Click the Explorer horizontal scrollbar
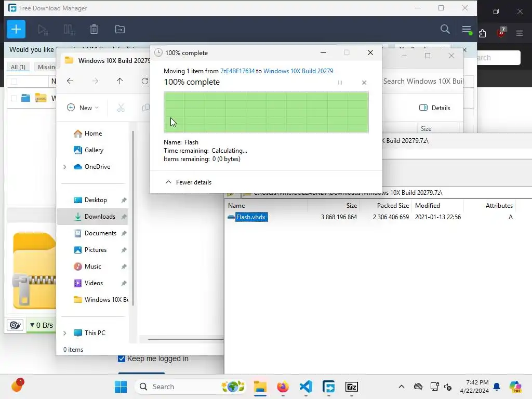The width and height of the screenshot is (532, 399). [x=185, y=339]
